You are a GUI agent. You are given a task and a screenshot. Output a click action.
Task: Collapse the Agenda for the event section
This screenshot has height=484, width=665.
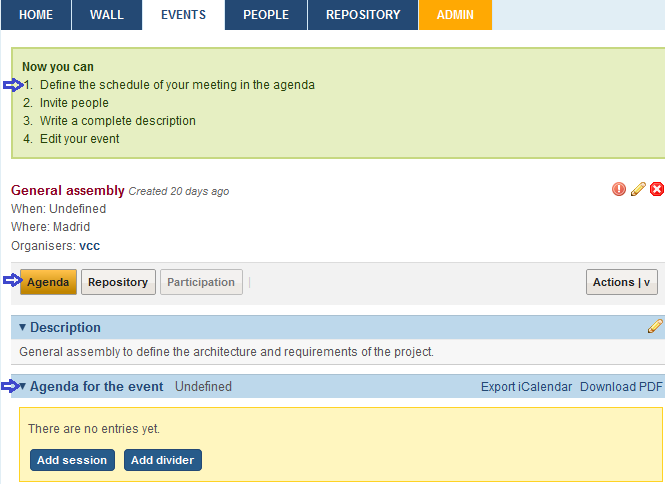(23, 386)
